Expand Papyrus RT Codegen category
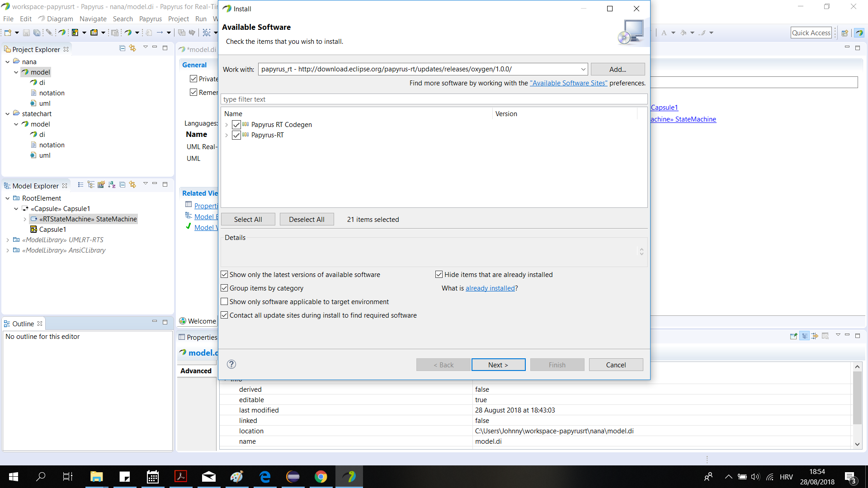Viewport: 868px width, 488px height. 226,125
